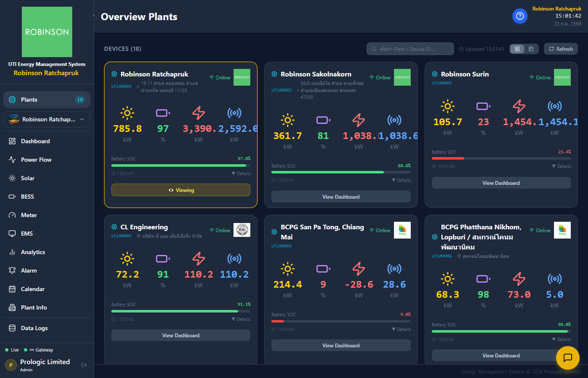This screenshot has height=378, width=588.
Task: Open Plant Info page
Action: 47,307
